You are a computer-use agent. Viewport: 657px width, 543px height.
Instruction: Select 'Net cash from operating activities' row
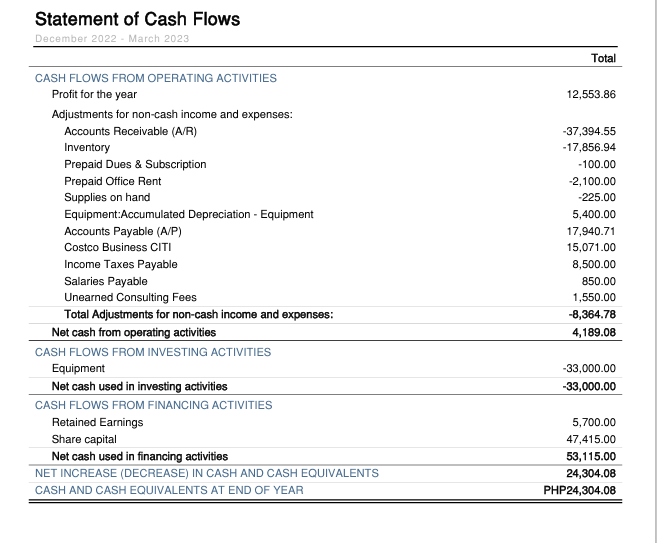click(134, 332)
